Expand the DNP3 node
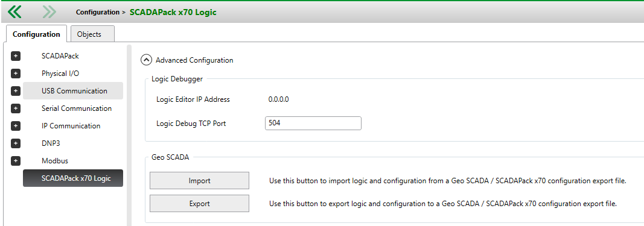 pos(15,143)
